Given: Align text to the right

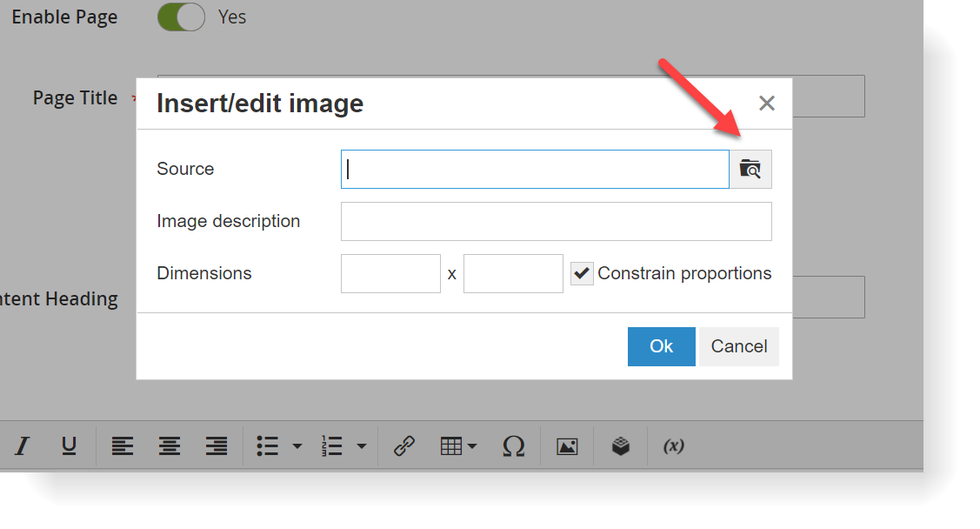Looking at the screenshot, I should point(216,445).
